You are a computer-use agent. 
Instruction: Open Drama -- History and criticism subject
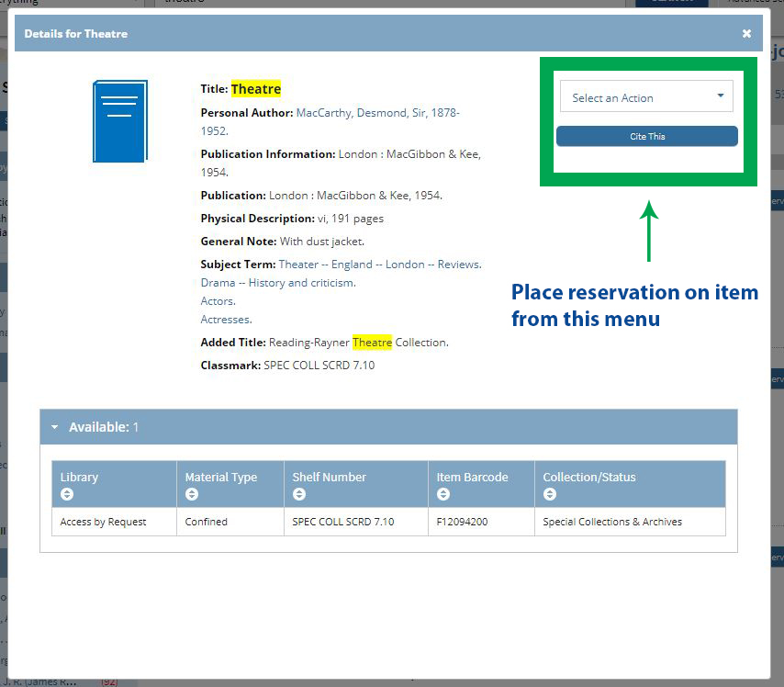click(x=277, y=283)
